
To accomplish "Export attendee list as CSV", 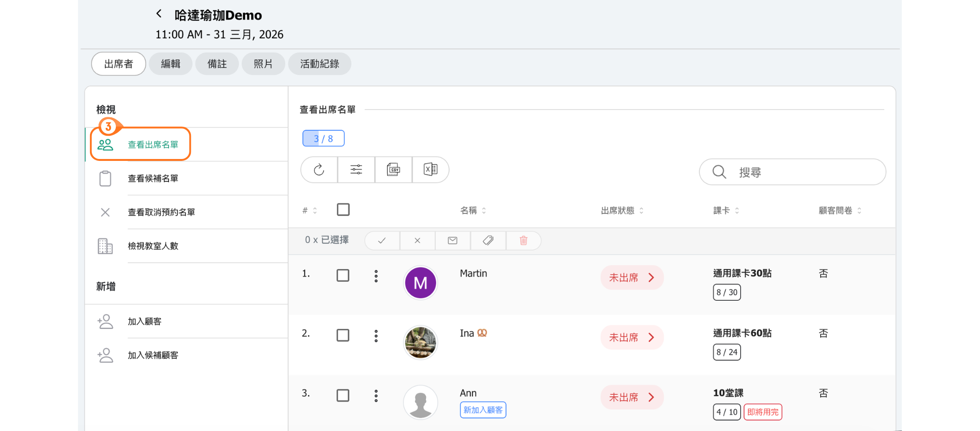I will coord(393,170).
